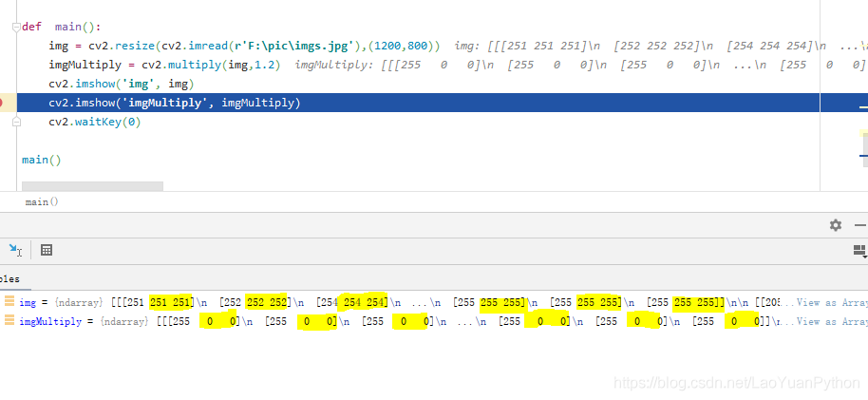This screenshot has height=400, width=868.
Task: Click the main() call line in editor
Action: (x=42, y=161)
